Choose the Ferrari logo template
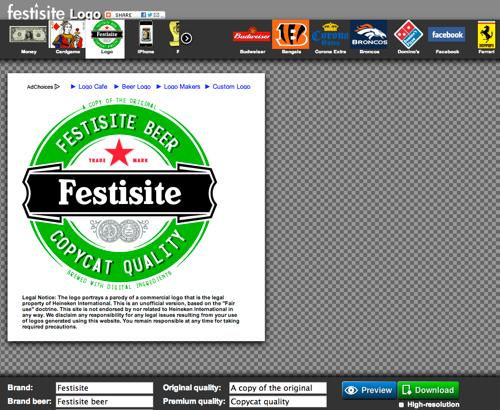This screenshot has width=500, height=410. 486,37
